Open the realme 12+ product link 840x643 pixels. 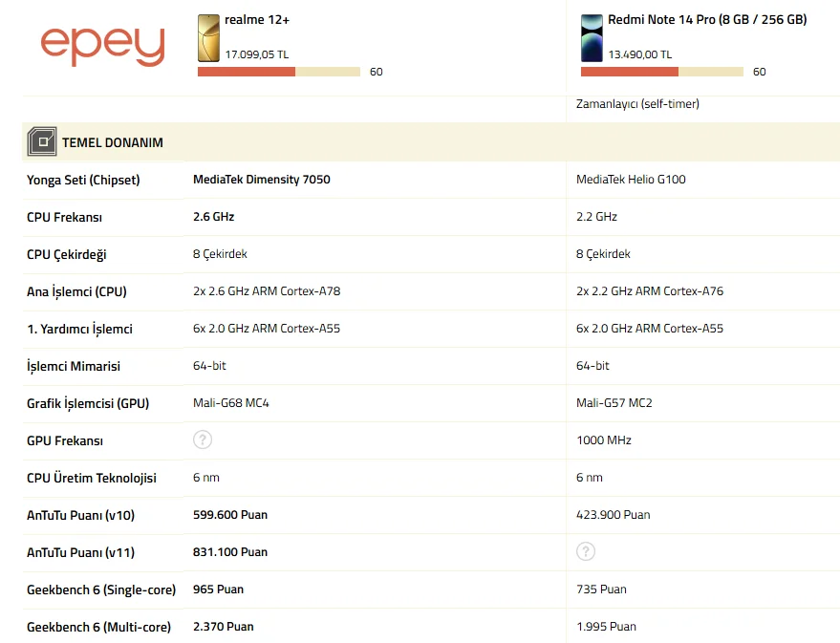[257, 20]
